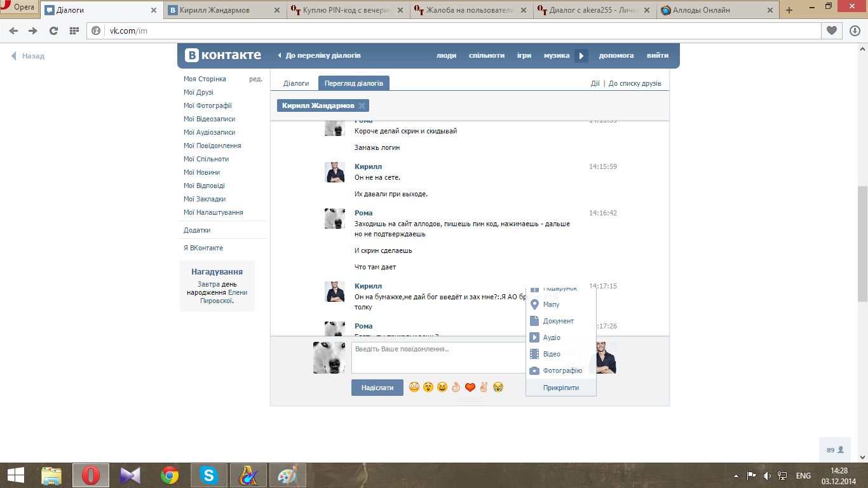This screenshot has width=868, height=488.
Task: Switch to the Кирилл Жандармов browser tab
Action: pyautogui.click(x=224, y=10)
